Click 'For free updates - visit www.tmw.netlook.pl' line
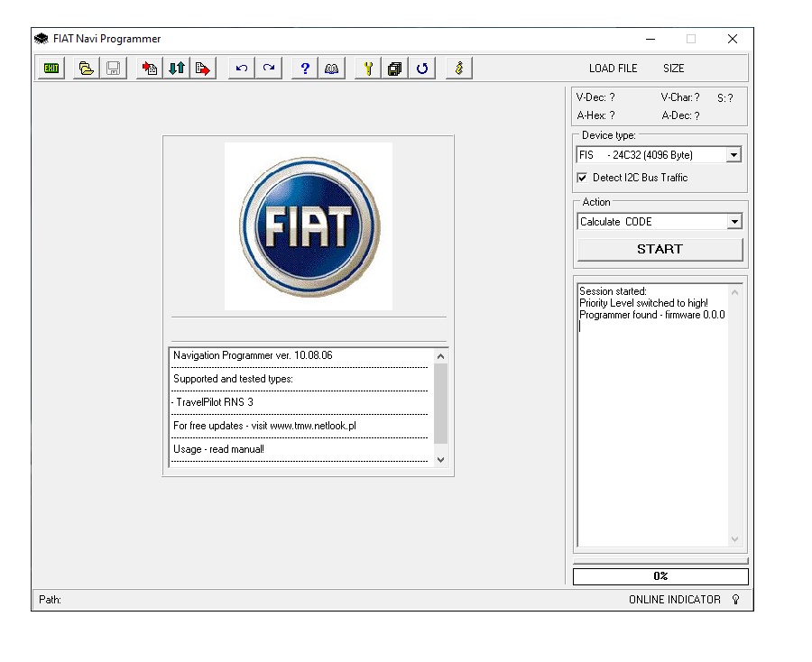Screen dimensions: 812x662 tap(264, 426)
